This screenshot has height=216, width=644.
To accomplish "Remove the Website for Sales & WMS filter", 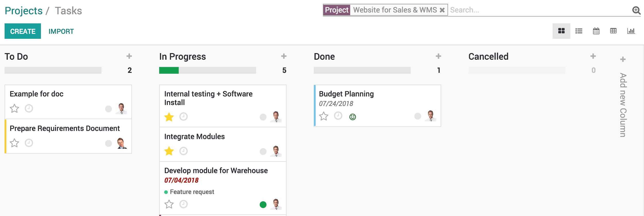I will tap(442, 10).
